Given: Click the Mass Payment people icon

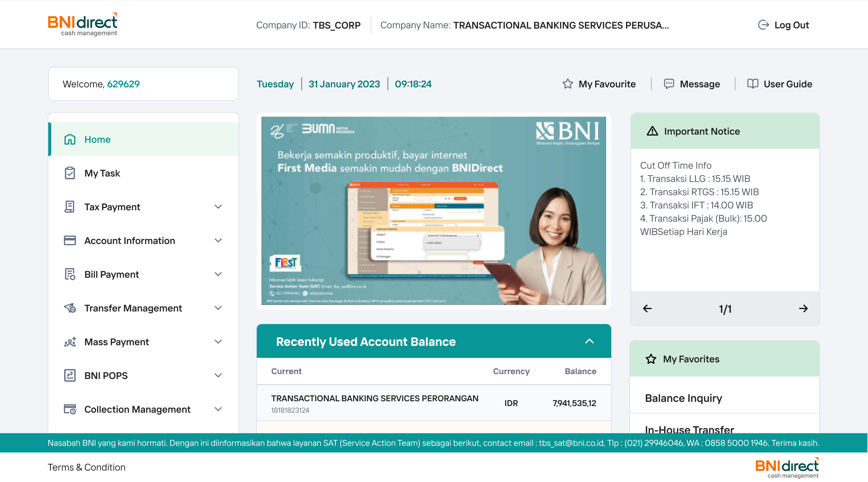Looking at the screenshot, I should click(x=70, y=342).
